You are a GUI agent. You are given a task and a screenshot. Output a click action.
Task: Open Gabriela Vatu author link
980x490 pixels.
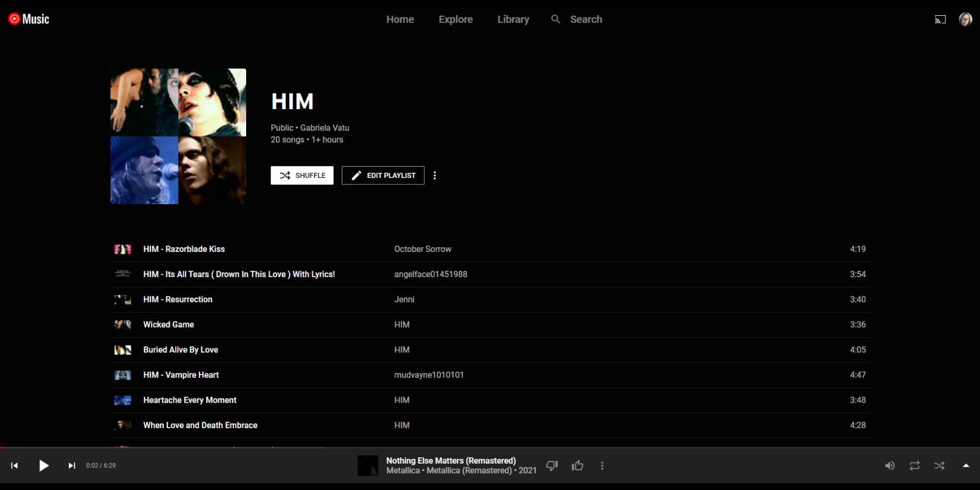pyautogui.click(x=325, y=128)
